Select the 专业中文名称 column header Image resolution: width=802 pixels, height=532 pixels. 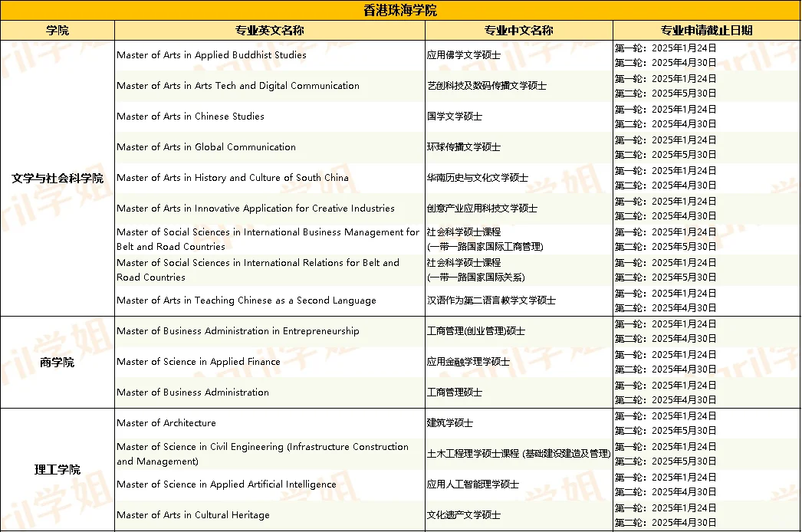518,30
